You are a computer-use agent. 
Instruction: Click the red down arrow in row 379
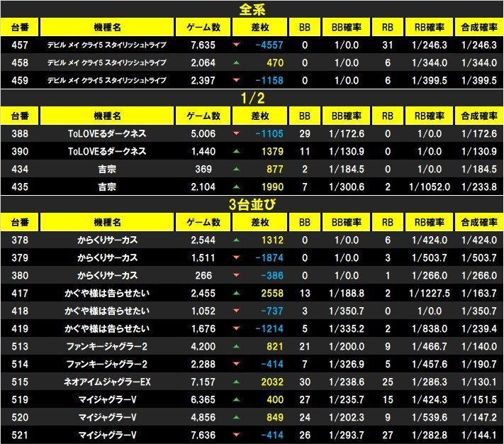point(237,257)
